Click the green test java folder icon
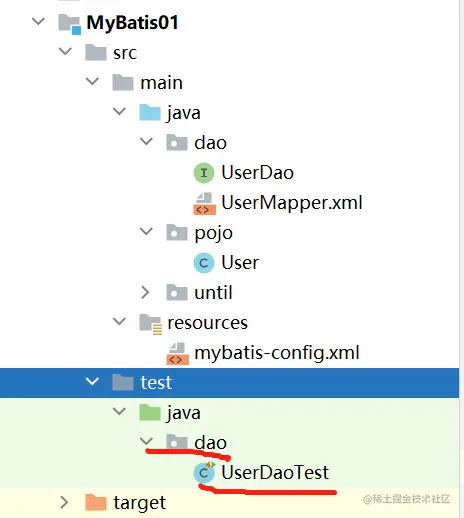This screenshot has width=464, height=518. pos(150,412)
